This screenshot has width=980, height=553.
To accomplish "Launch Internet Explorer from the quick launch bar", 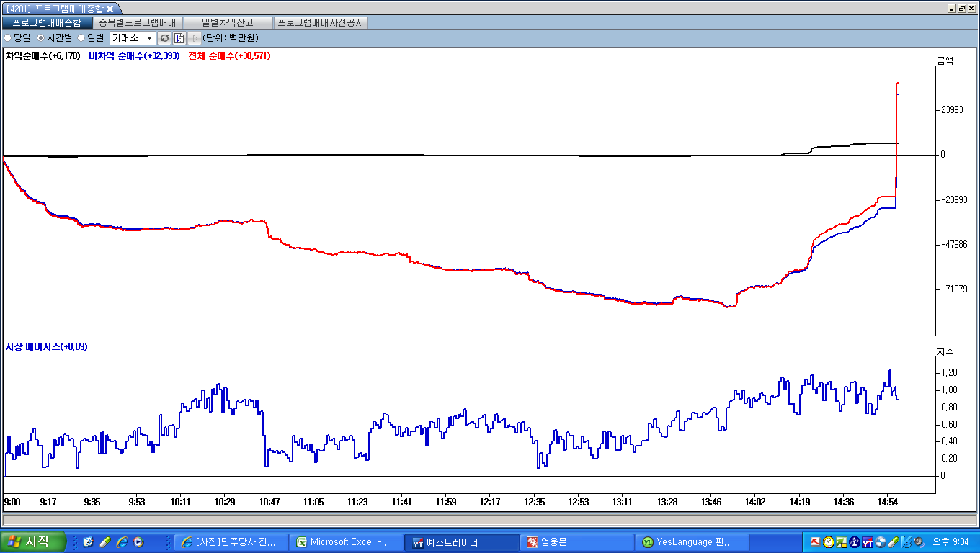I will pos(122,541).
